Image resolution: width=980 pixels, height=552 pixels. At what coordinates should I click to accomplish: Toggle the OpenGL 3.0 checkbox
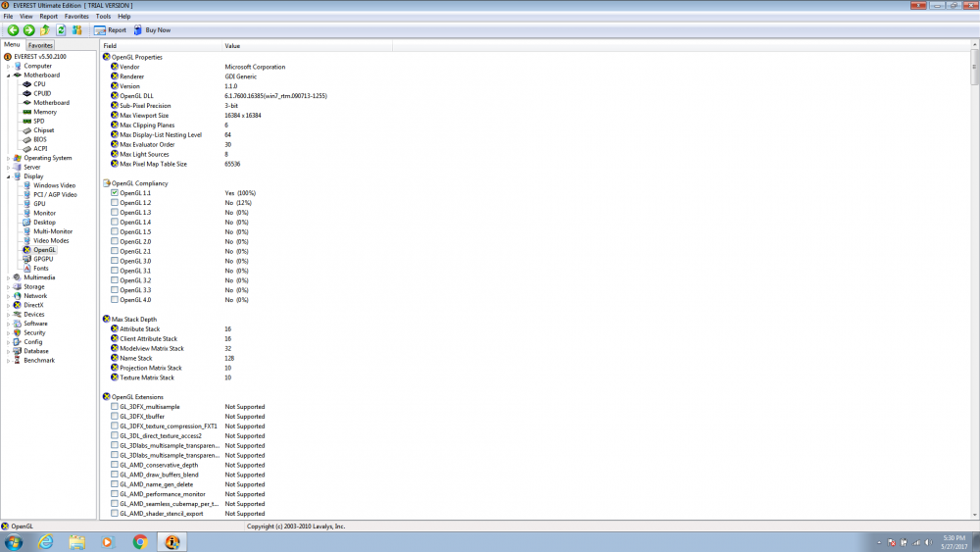pos(115,261)
